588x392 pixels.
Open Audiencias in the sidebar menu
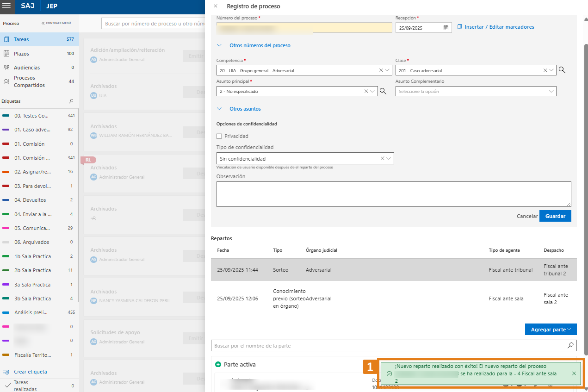26,68
